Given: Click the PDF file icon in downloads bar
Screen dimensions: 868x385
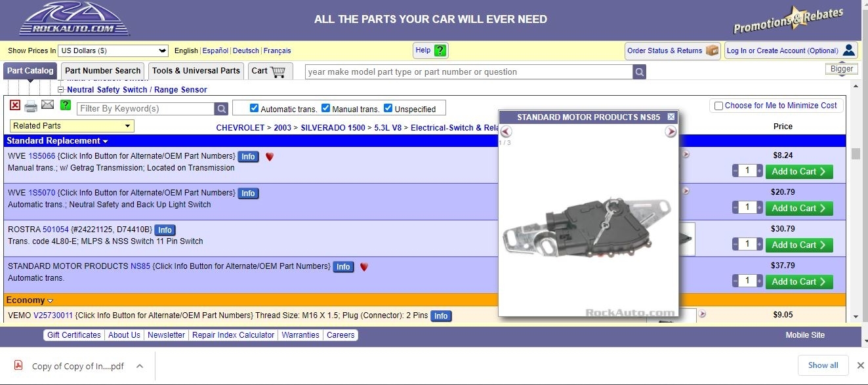Looking at the screenshot, I should point(19,366).
